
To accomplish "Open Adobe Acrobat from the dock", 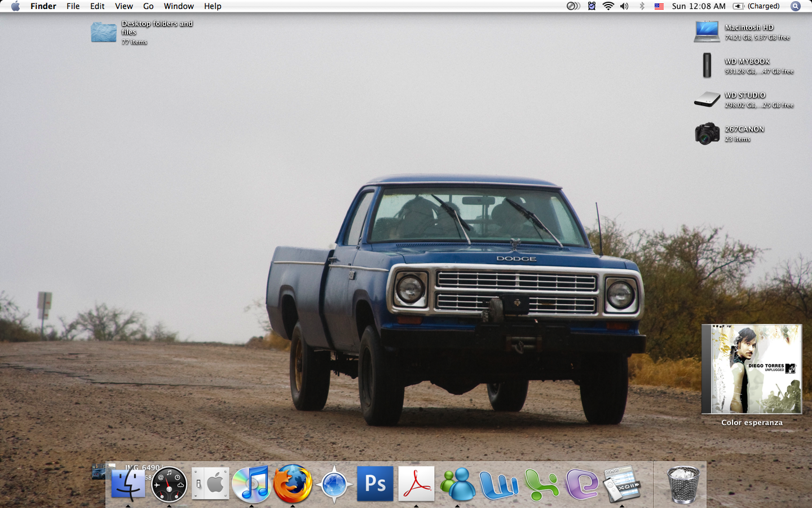I will click(416, 484).
